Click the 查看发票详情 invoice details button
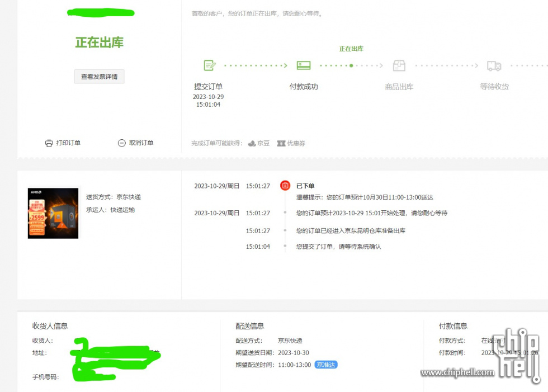Image resolution: width=548 pixels, height=392 pixels. [100, 77]
